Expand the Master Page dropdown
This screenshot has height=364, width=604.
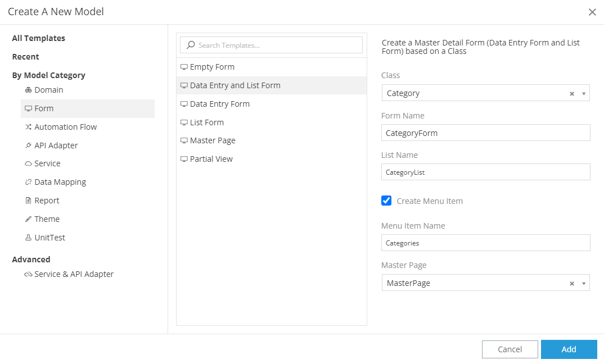pos(583,284)
